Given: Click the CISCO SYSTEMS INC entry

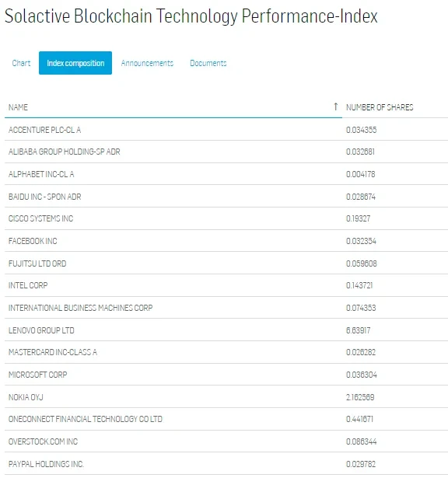Looking at the screenshot, I should (226, 218).
